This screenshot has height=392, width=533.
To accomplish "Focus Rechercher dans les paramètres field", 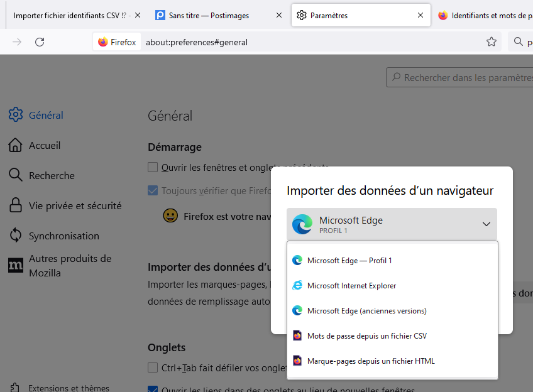I will click(459, 77).
